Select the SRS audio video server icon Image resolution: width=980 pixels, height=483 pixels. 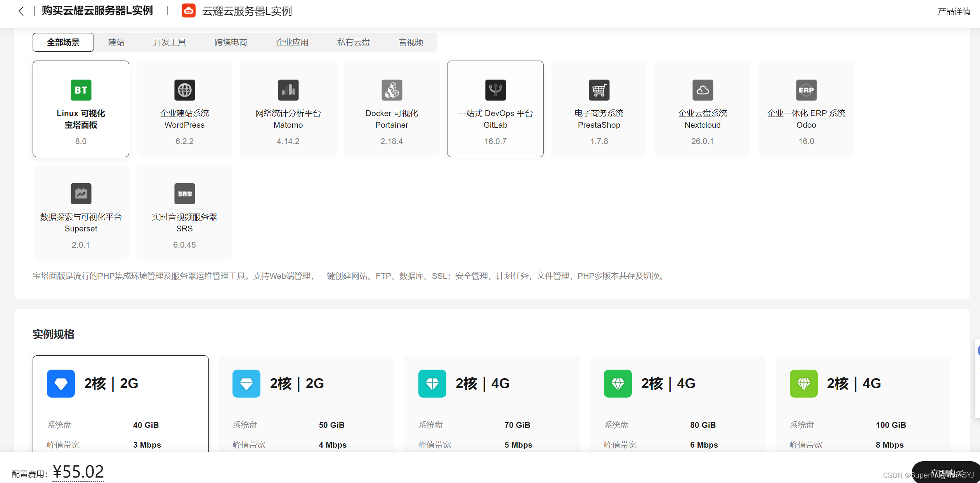pos(184,194)
